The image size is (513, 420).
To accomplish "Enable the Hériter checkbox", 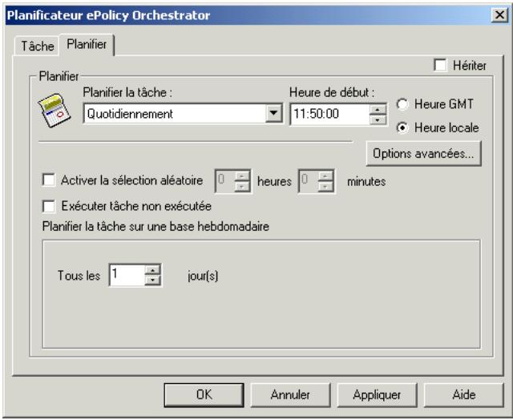I will [440, 65].
